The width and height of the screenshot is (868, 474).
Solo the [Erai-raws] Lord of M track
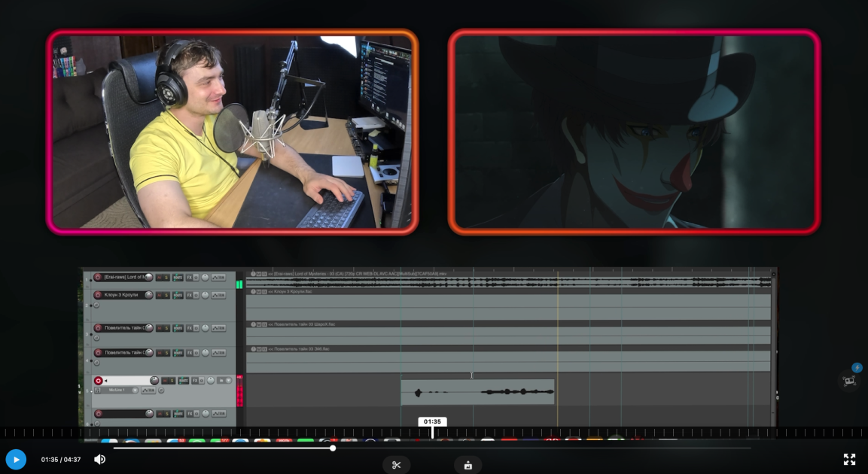166,278
